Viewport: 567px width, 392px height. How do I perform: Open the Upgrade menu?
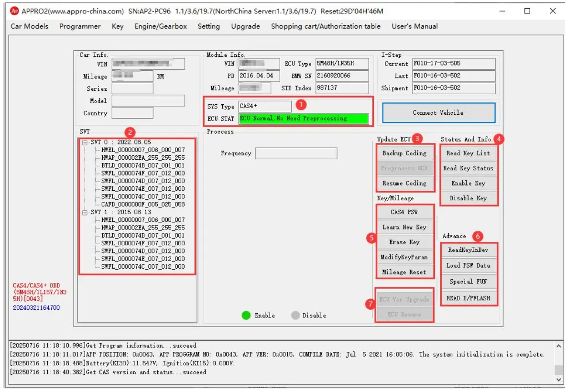click(246, 26)
